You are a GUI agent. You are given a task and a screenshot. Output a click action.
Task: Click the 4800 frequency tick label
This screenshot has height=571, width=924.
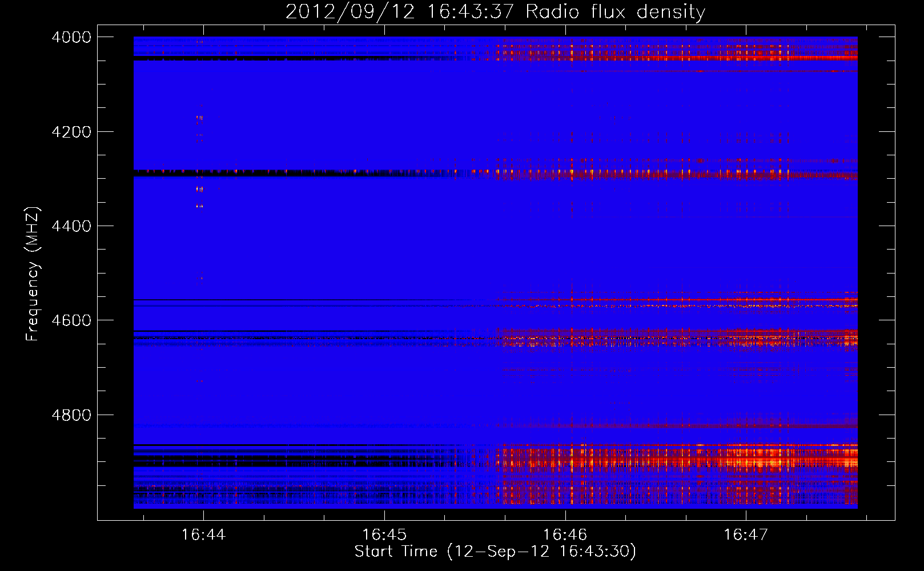[71, 415]
